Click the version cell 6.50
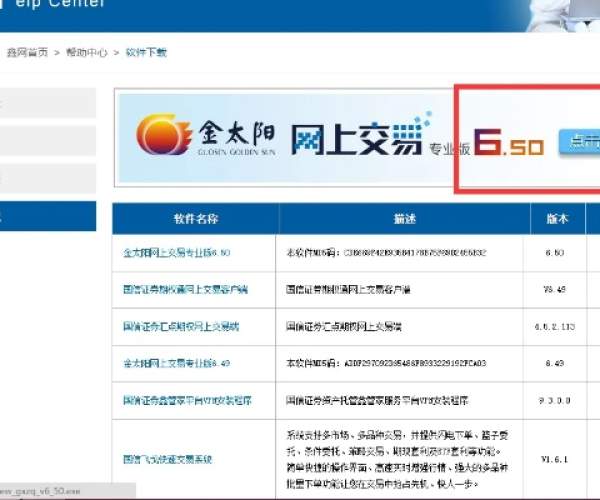The width and height of the screenshot is (600, 500). pos(555,253)
